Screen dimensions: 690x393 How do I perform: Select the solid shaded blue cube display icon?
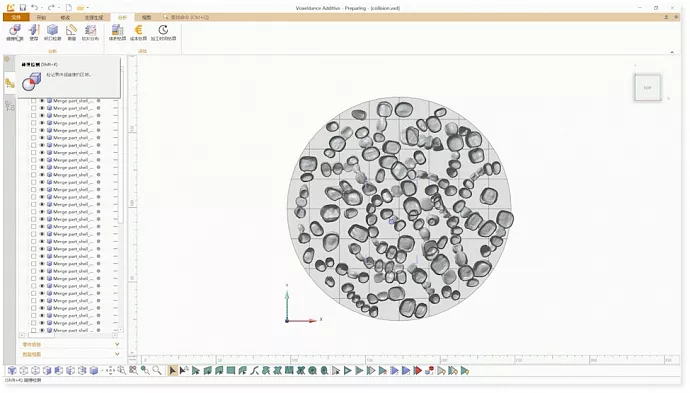tap(94, 371)
